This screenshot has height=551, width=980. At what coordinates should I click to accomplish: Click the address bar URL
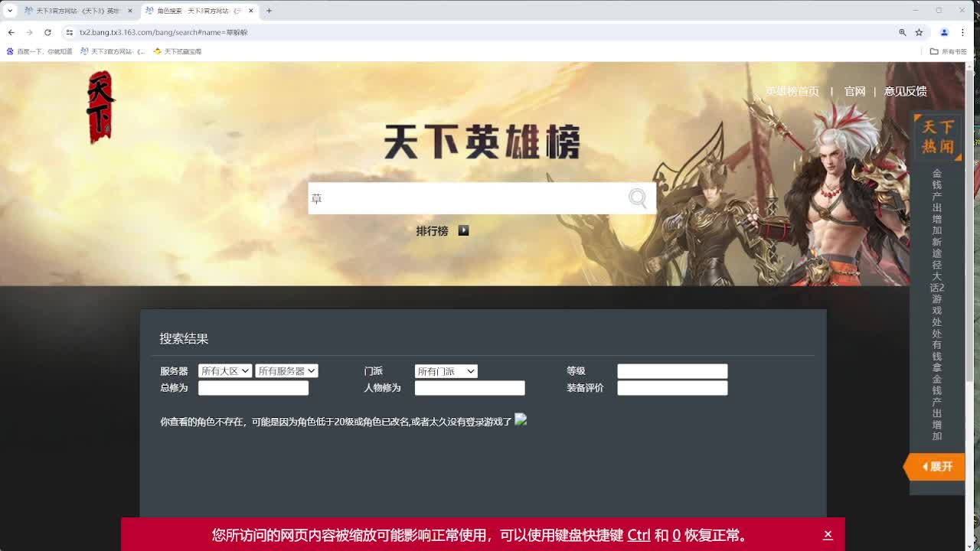tap(164, 32)
